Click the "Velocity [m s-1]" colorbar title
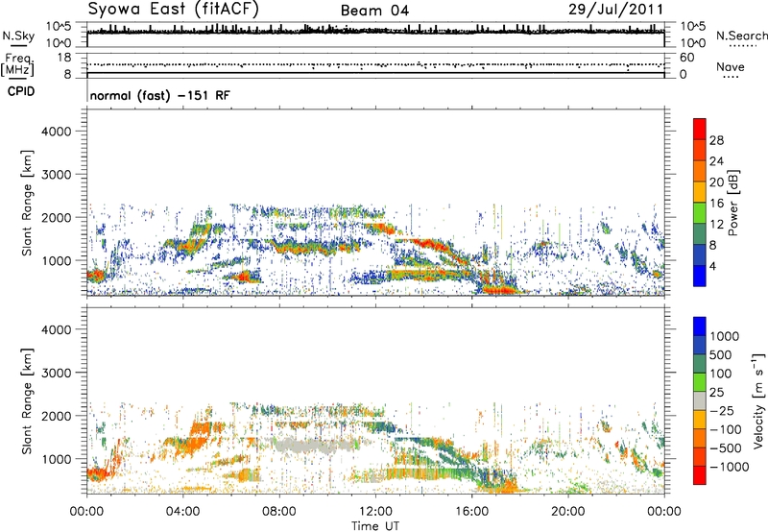 tap(758, 400)
